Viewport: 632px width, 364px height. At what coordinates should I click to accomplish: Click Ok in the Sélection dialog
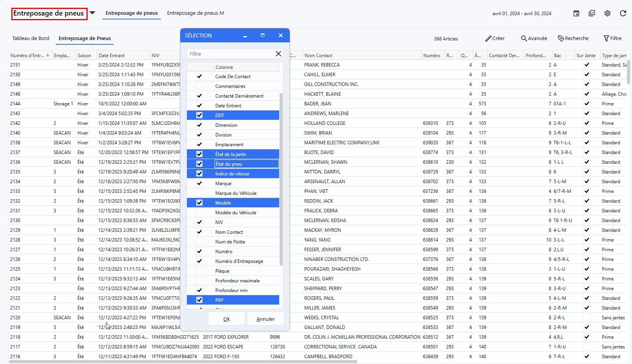pyautogui.click(x=227, y=319)
